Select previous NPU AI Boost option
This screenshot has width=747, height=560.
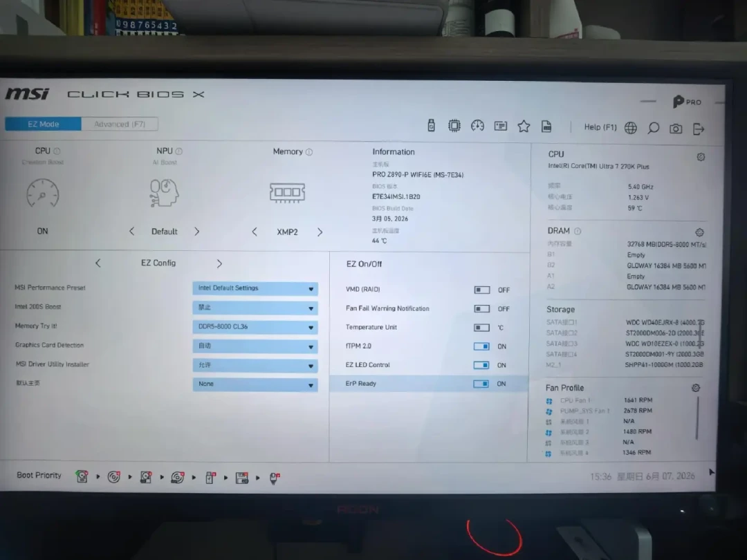[131, 231]
